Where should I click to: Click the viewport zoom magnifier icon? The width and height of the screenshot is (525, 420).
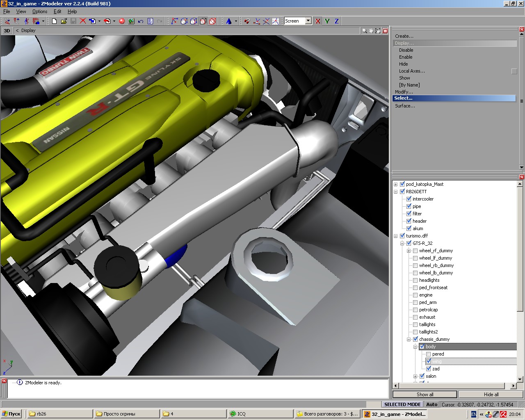point(364,31)
